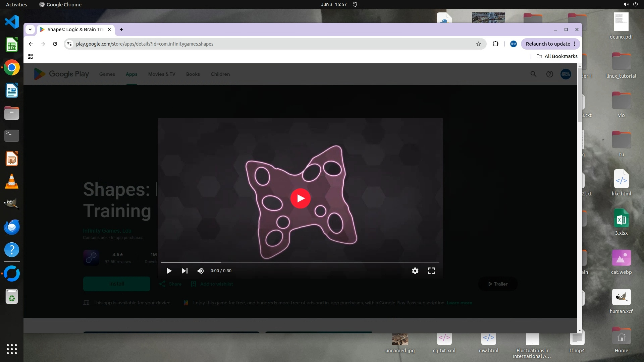
Task: Launch VLC from the dock
Action: tap(12, 181)
